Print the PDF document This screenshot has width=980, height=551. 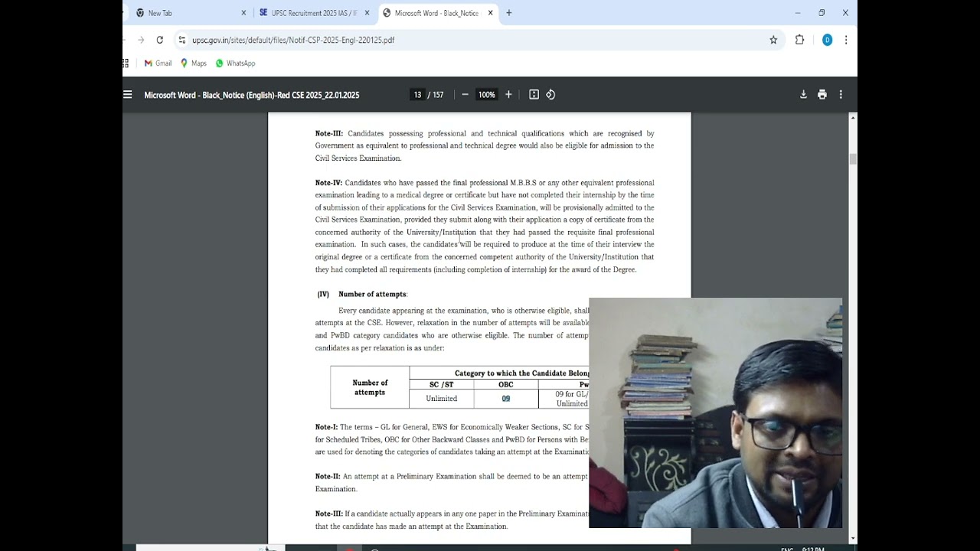point(822,95)
